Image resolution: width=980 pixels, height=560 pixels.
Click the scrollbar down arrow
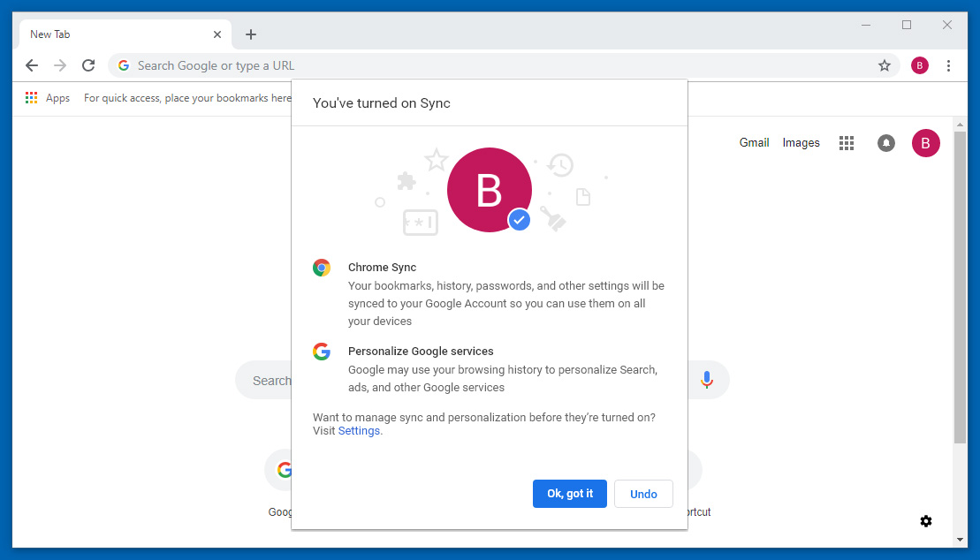point(960,540)
